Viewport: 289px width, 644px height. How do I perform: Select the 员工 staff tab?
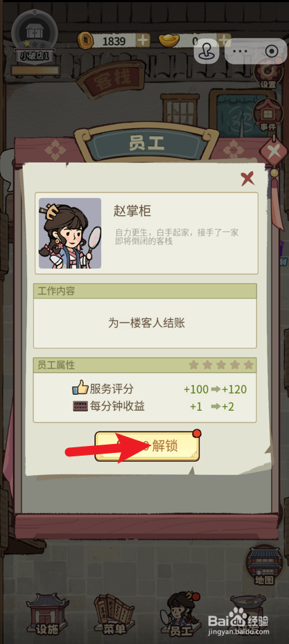(180, 613)
